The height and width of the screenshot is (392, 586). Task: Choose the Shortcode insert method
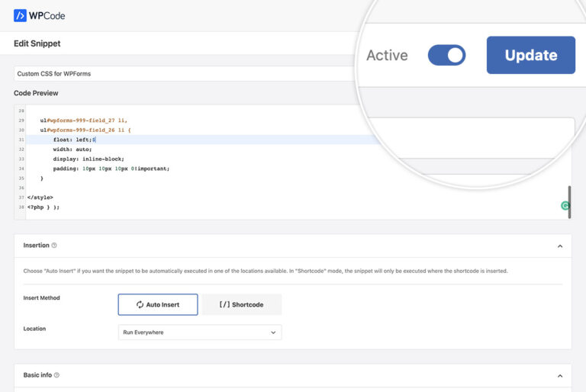pos(241,304)
